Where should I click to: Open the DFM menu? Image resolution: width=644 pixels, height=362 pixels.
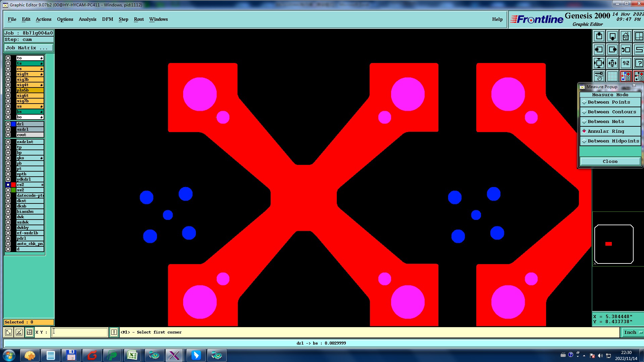pyautogui.click(x=107, y=19)
